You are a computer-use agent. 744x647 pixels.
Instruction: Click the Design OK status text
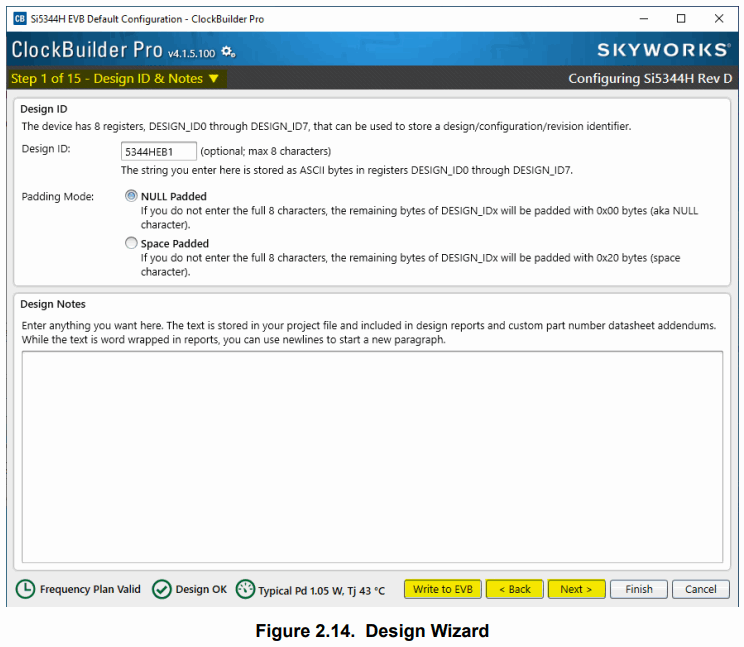click(x=201, y=589)
